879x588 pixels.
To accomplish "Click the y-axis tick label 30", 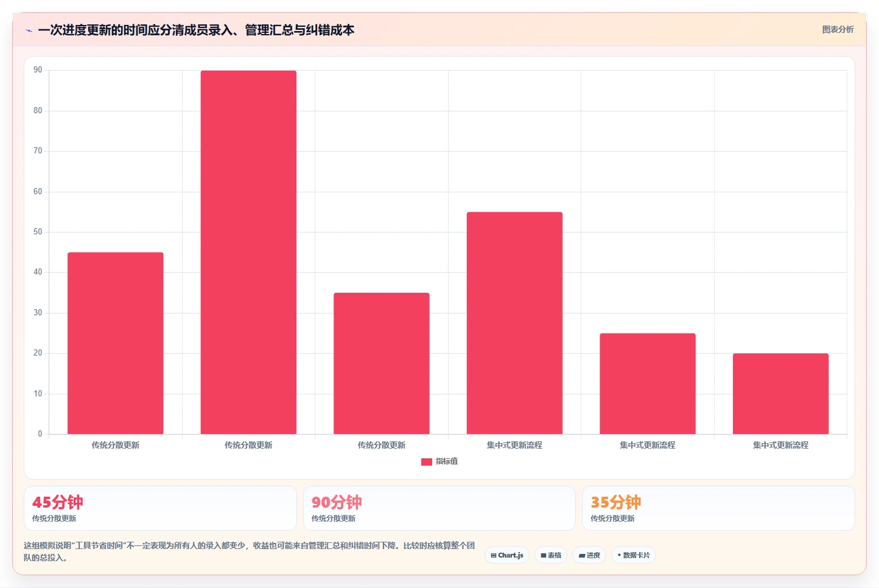I will pyautogui.click(x=38, y=313).
